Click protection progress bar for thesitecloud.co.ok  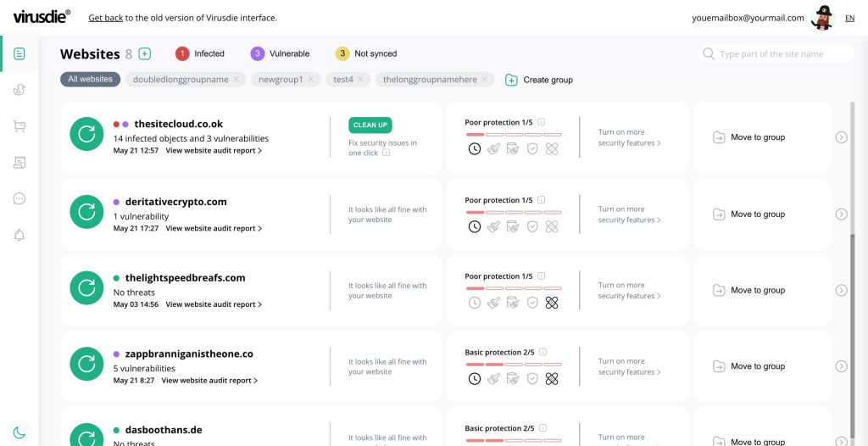coord(513,135)
